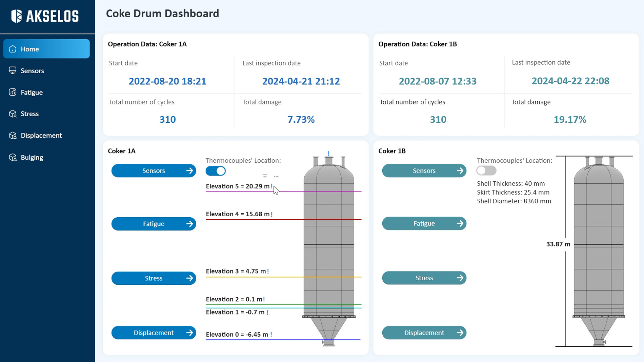The height and width of the screenshot is (362, 644).
Task: Click the Stress cube icon in the sidebar
Action: coord(13,114)
